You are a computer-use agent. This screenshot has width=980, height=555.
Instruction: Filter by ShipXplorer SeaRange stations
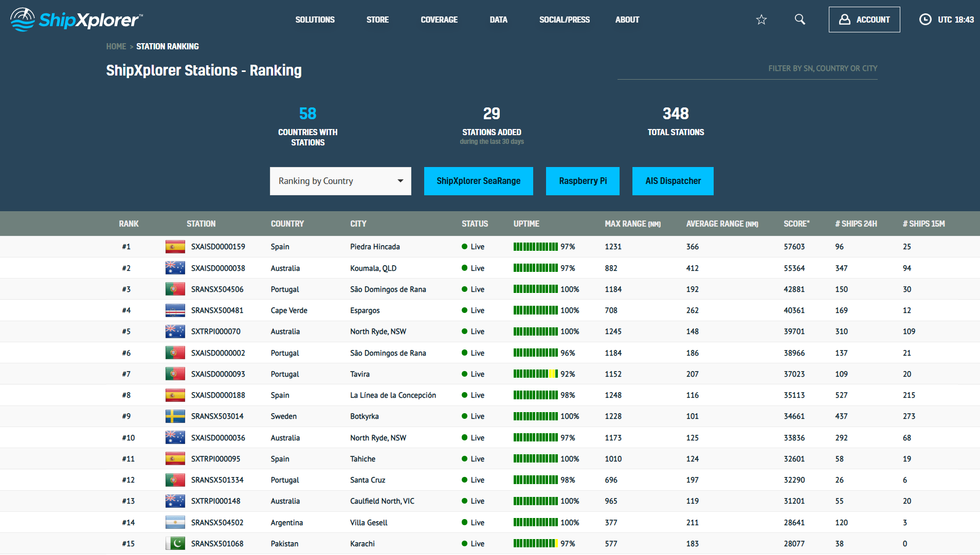[479, 181]
